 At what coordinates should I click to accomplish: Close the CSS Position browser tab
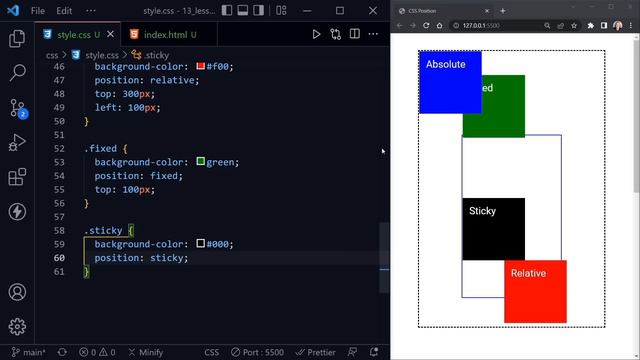tap(487, 11)
